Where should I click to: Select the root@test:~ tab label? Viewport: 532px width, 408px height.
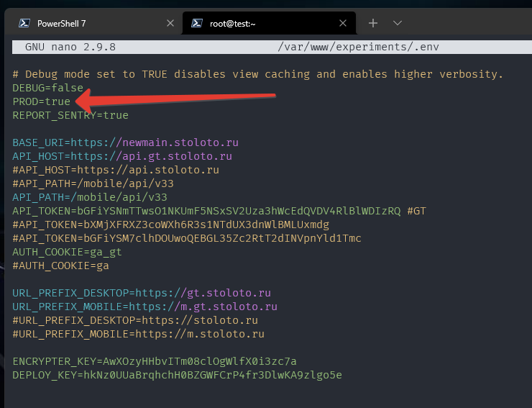pyautogui.click(x=232, y=23)
